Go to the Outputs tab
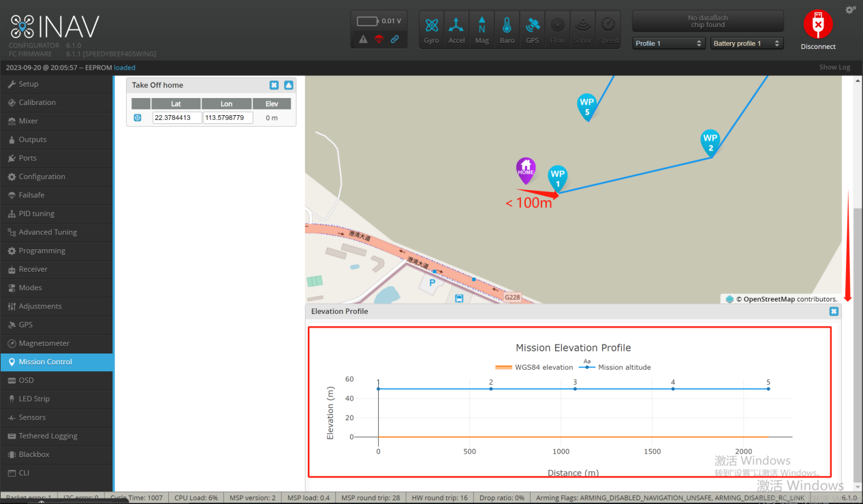Image resolution: width=863 pixels, height=504 pixels. tap(57, 140)
